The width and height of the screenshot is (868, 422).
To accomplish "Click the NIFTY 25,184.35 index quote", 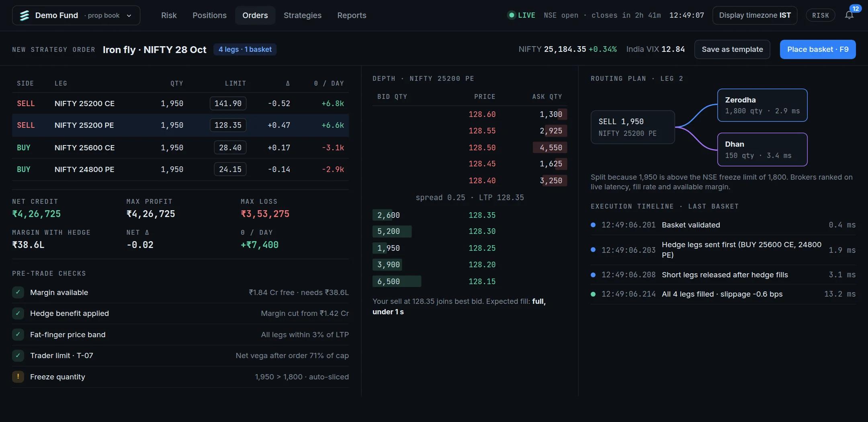I will tap(567, 49).
